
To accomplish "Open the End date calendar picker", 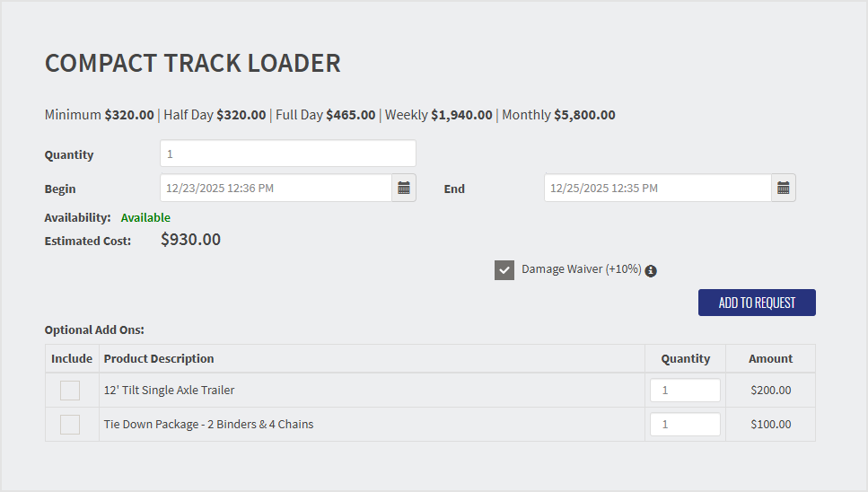I will tap(784, 188).
